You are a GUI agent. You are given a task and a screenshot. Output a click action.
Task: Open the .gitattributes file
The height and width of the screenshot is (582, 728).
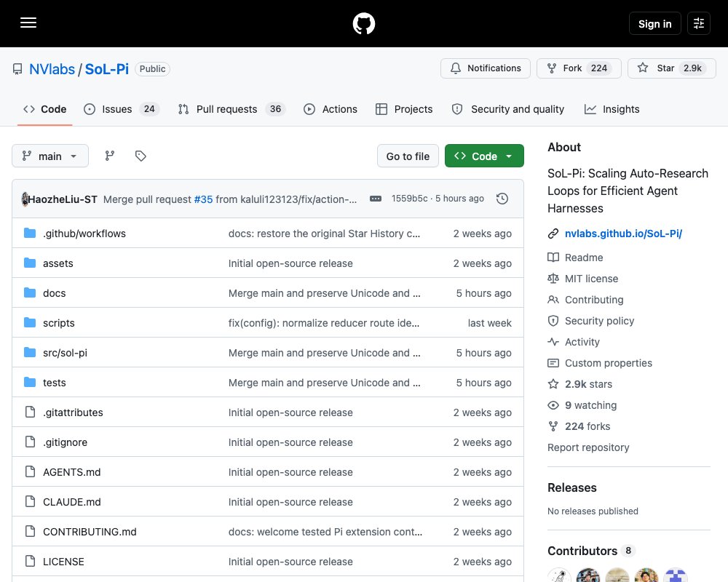coord(73,412)
